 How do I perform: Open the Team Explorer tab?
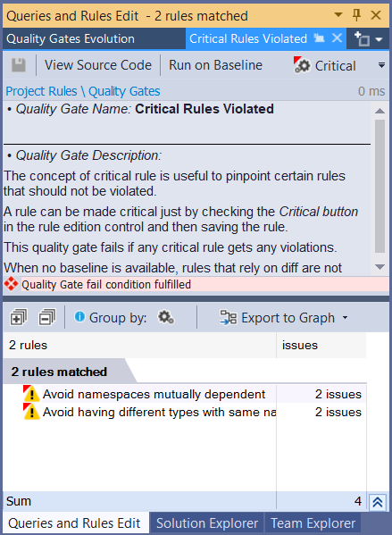(313, 523)
